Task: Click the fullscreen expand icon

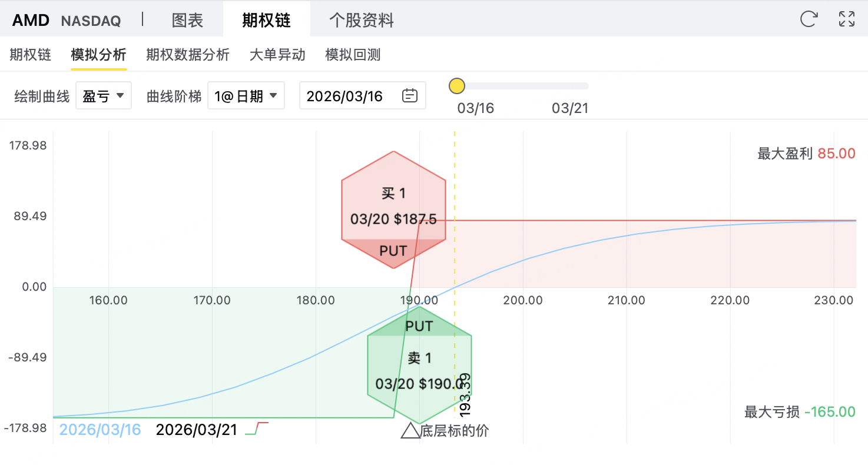Action: coord(846,19)
